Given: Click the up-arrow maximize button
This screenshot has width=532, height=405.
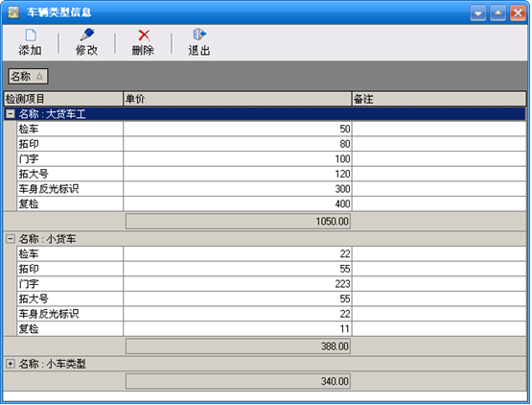Looking at the screenshot, I should (498, 13).
